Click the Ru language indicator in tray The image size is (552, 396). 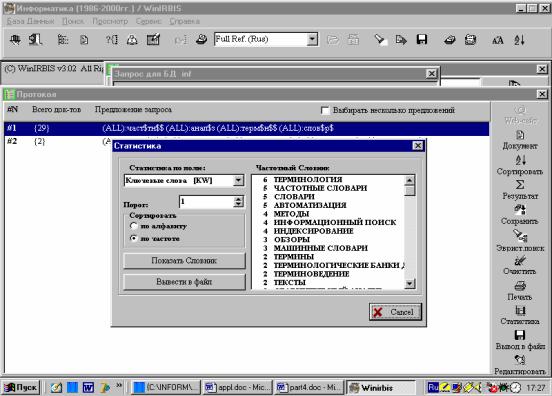point(433,388)
